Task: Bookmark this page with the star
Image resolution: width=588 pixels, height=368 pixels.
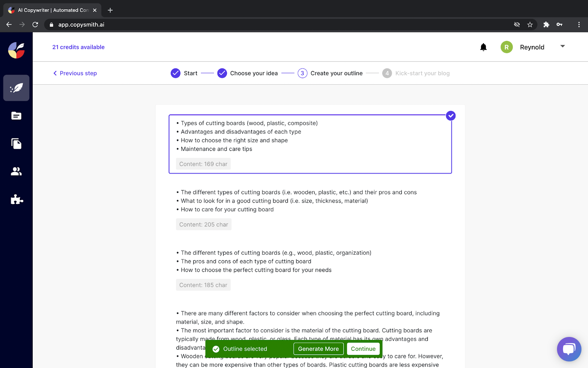Action: 530,25
